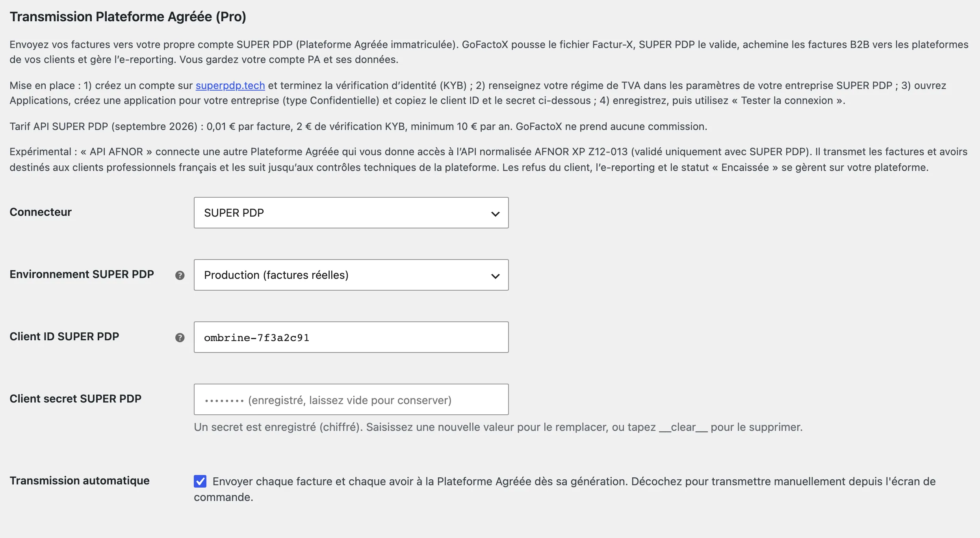The image size is (980, 538).
Task: Click the Client ID SUPER PDP label
Action: tap(64, 336)
